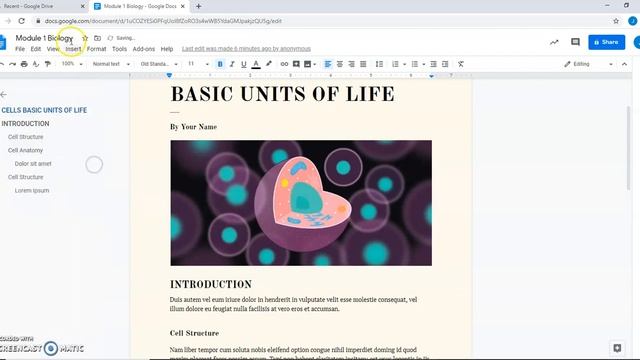Print the document with printer icon
Screen dimensions: 640x360
pos(24,64)
